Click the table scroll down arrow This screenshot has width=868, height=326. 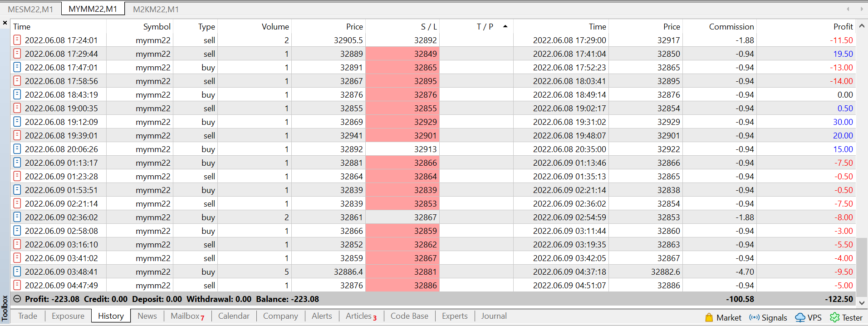862,302
